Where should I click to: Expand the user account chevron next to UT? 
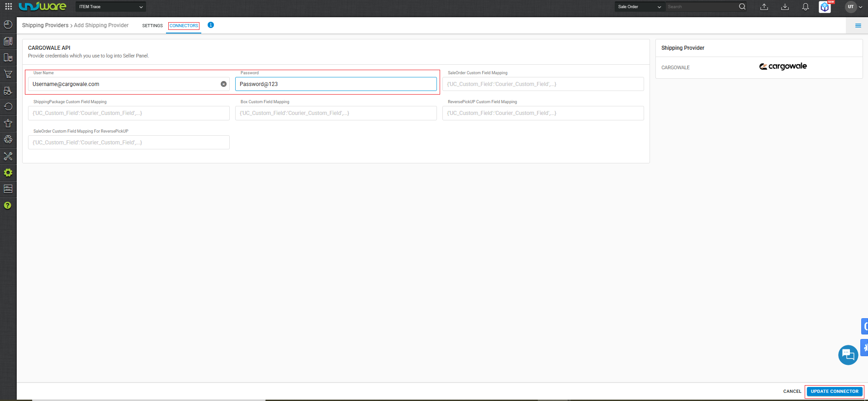click(x=861, y=7)
